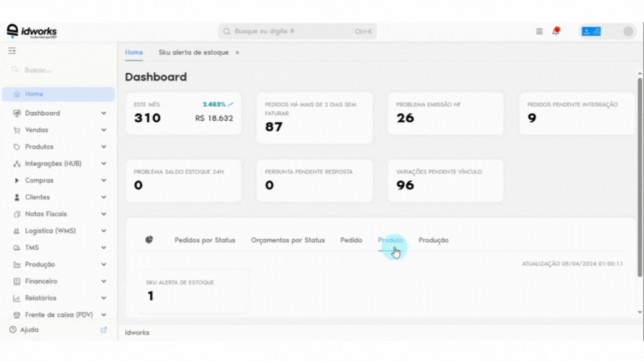The width and height of the screenshot is (644, 362).
Task: Close the Sku alerta de estoque tab
Action: coord(237,53)
